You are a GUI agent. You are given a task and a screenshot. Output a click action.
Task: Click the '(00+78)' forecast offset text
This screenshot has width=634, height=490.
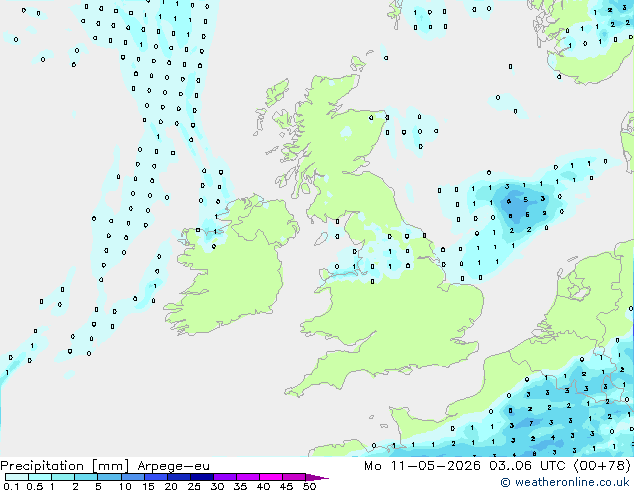pyautogui.click(x=602, y=466)
